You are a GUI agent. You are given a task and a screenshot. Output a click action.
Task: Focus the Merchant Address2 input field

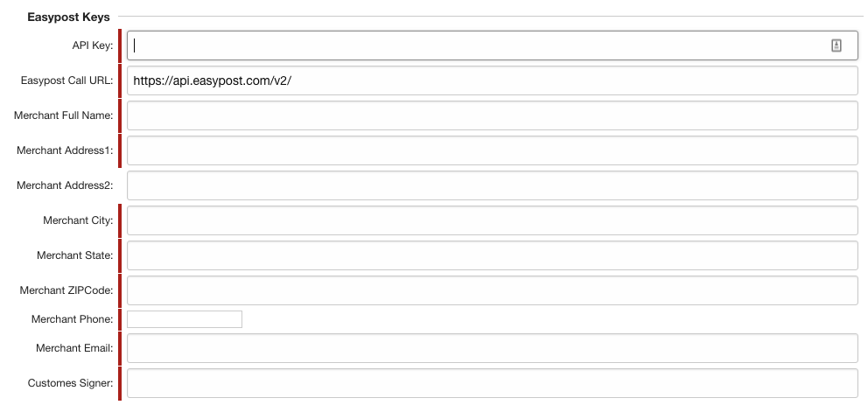pos(492,185)
